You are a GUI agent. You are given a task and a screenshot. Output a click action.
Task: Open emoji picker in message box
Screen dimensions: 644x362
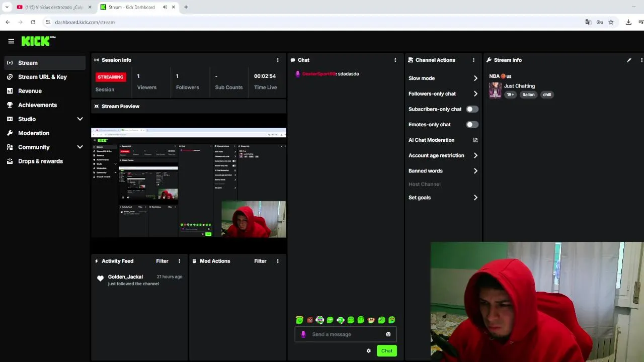388,334
